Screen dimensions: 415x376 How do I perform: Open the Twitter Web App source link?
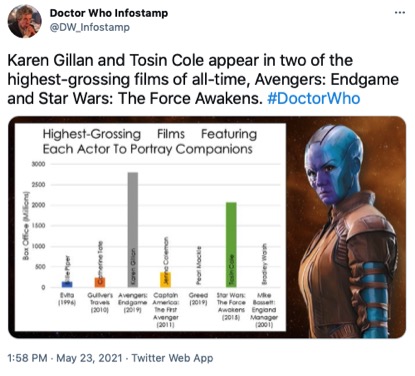tap(172, 358)
